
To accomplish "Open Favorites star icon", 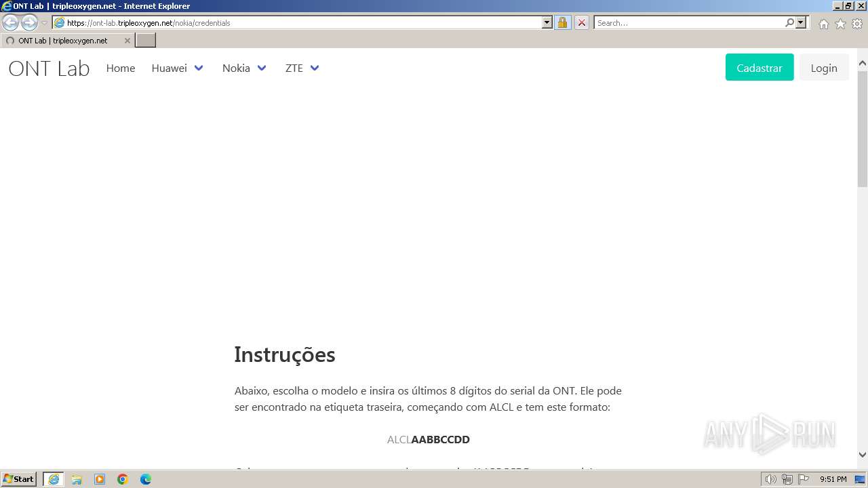I will 840,24.
